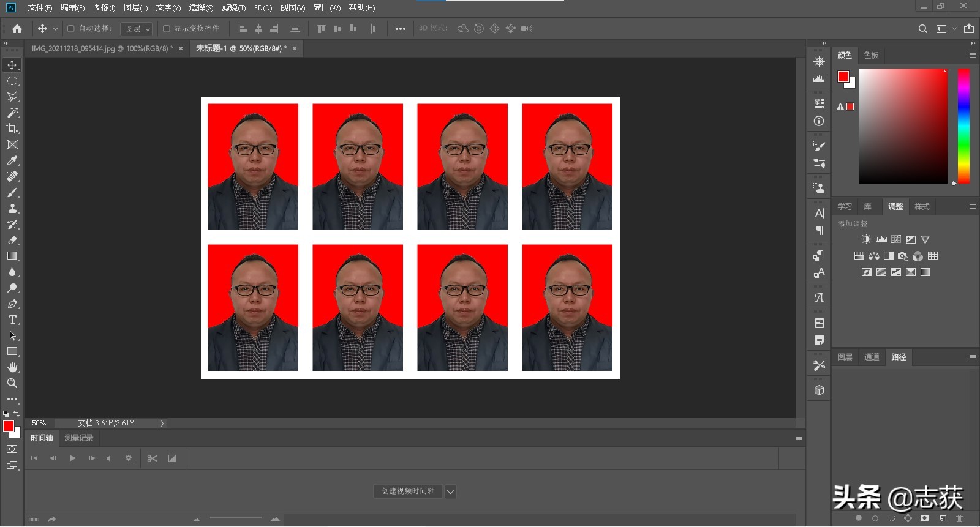
Task: Select the Crop tool
Action: (12, 129)
